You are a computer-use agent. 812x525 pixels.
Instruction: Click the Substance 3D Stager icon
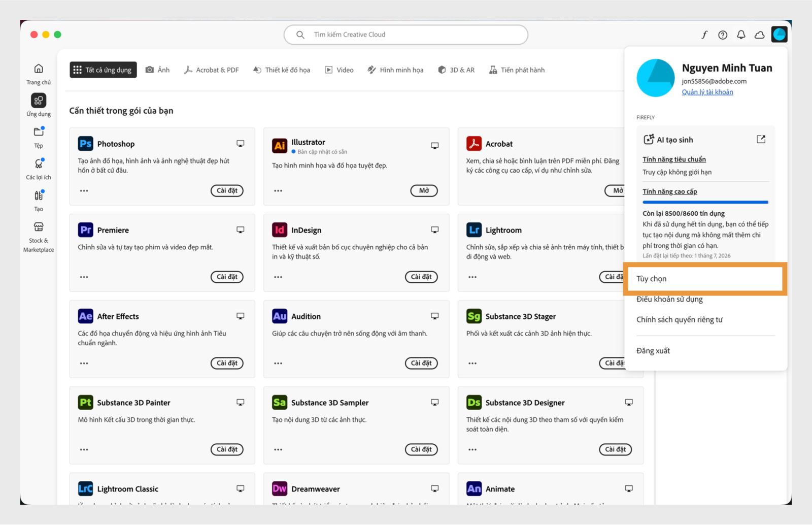(474, 316)
